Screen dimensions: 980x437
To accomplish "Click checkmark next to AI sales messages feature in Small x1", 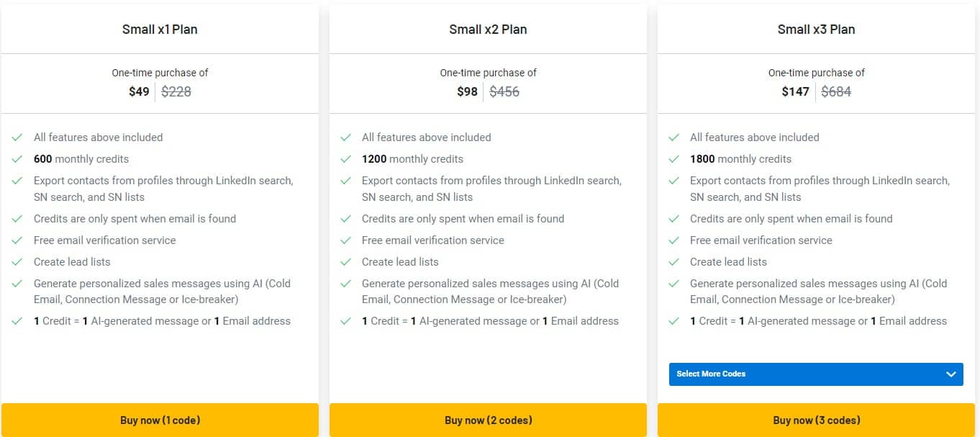I will click(17, 283).
